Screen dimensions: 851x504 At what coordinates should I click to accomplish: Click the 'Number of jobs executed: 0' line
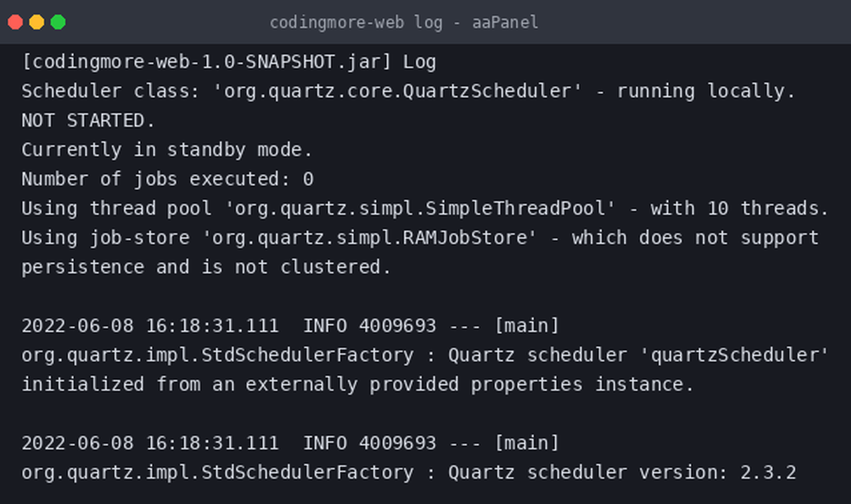coord(167,179)
